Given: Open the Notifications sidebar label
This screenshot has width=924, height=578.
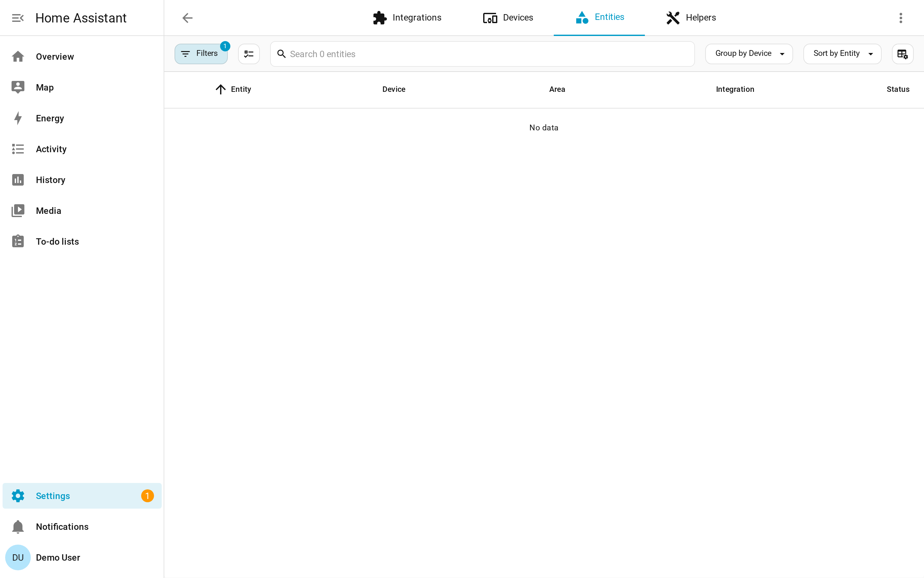Looking at the screenshot, I should pyautogui.click(x=62, y=527).
